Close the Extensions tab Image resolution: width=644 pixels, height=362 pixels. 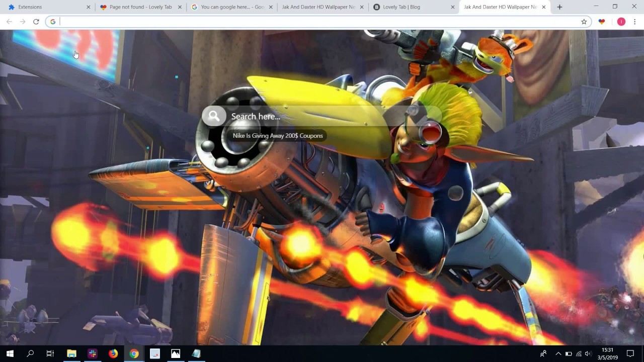pos(89,7)
